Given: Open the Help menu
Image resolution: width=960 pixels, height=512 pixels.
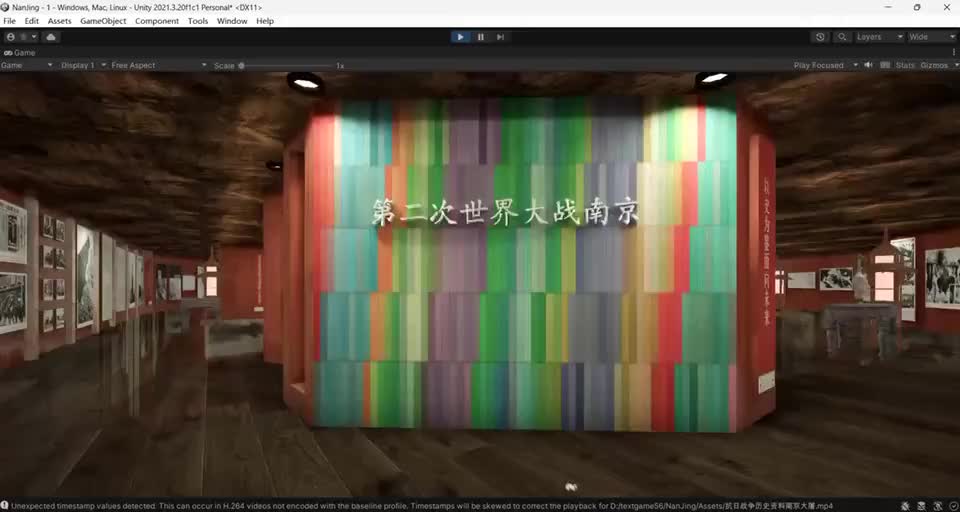Looking at the screenshot, I should pos(265,21).
